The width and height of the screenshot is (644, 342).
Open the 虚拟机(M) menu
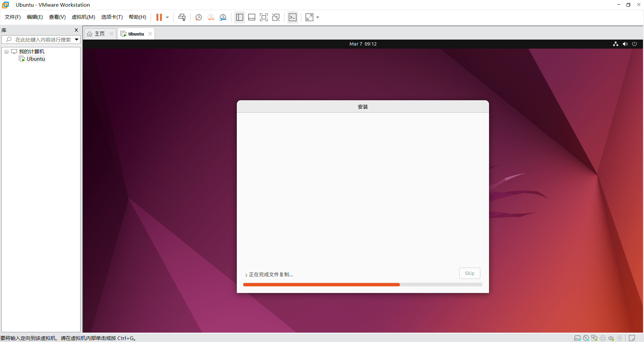click(x=83, y=17)
